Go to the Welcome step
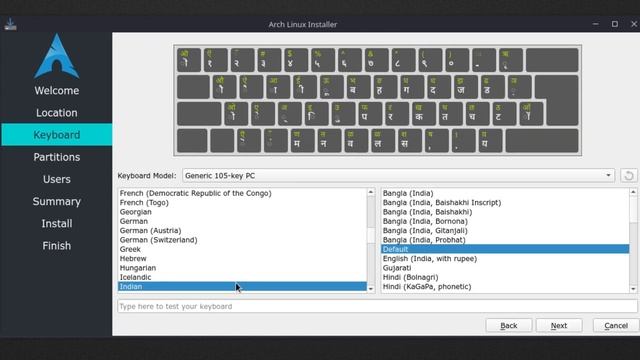The width and height of the screenshot is (640, 360). click(x=57, y=91)
